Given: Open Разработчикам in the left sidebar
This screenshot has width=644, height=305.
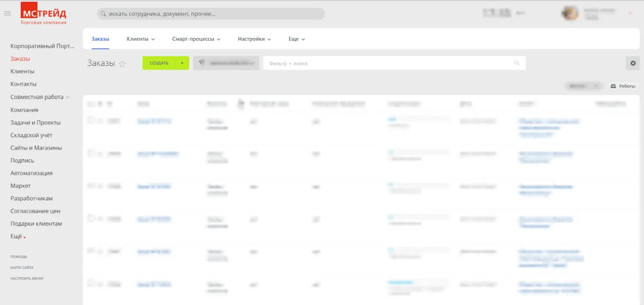Looking at the screenshot, I should [32, 198].
